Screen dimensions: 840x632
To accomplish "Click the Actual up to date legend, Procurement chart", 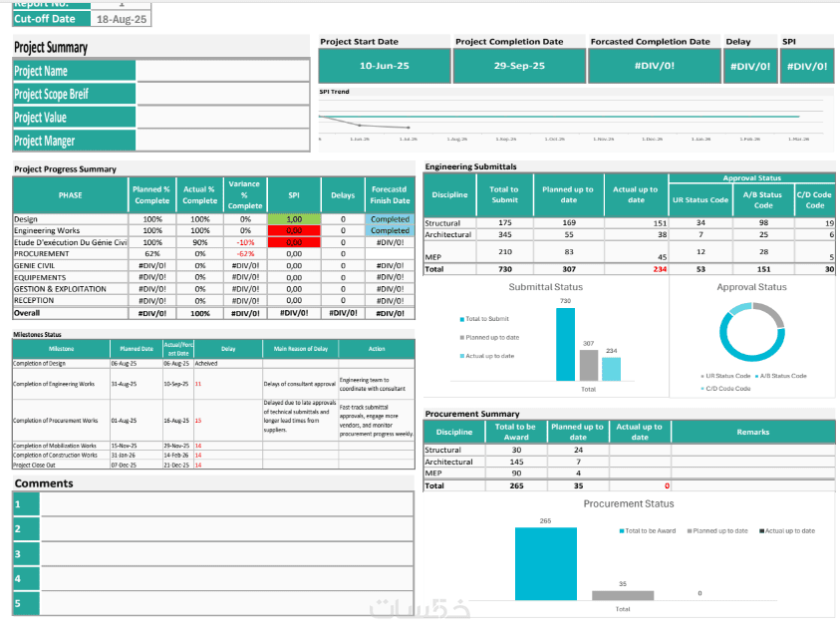I will point(787,530).
